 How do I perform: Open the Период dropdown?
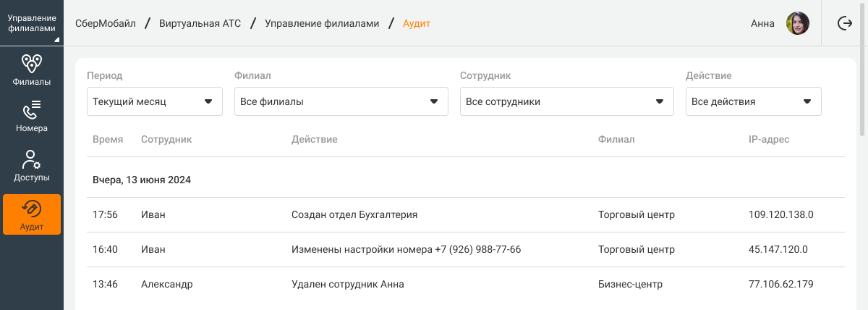154,101
